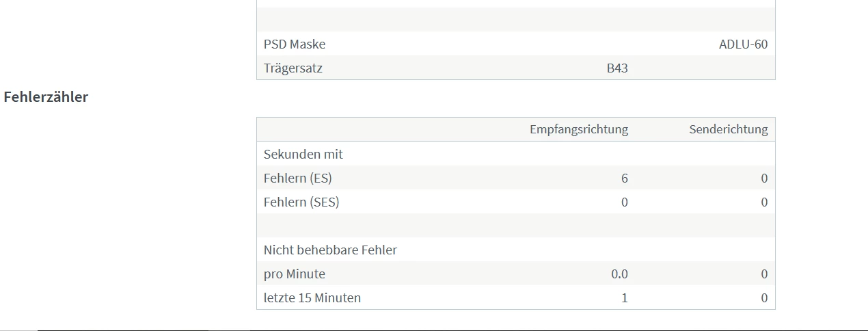Select SES Senderichtung value 0
Screen dimensions: 868x331
pos(764,202)
